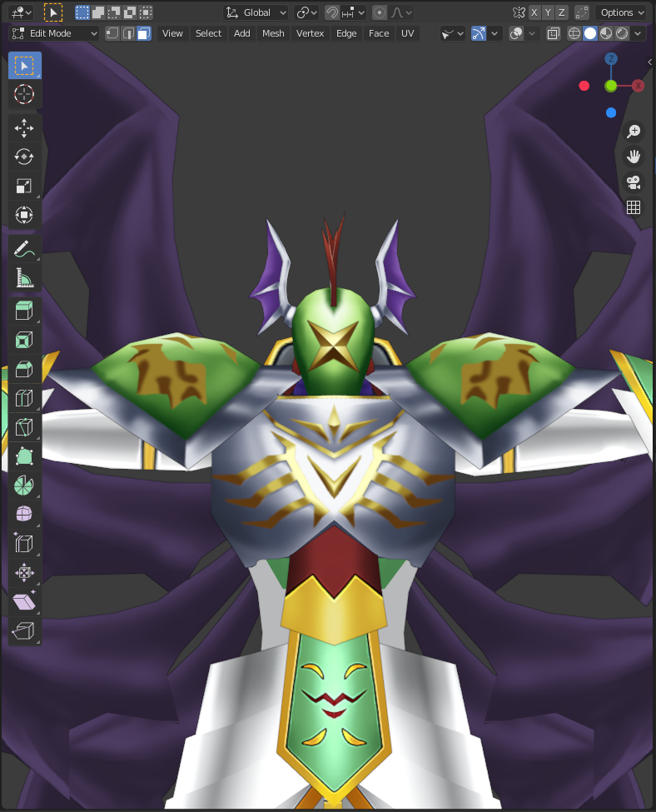The width and height of the screenshot is (656, 812).
Task: Enable X axis mirror
Action: pyautogui.click(x=534, y=12)
